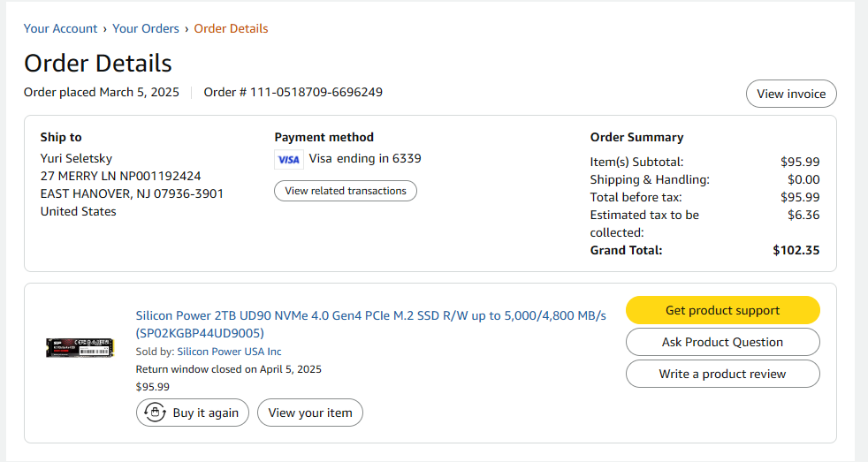Choose Write a product review

tap(722, 374)
